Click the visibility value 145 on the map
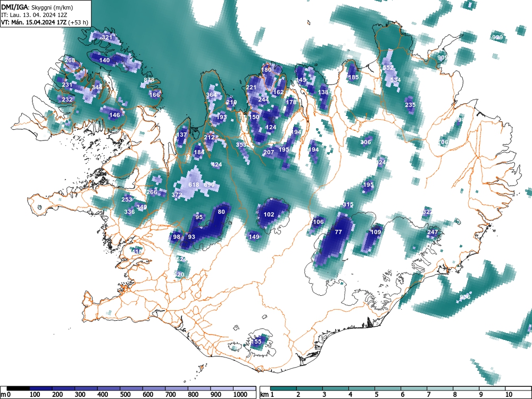Screen dimensions: 532x399 coord(301,80)
